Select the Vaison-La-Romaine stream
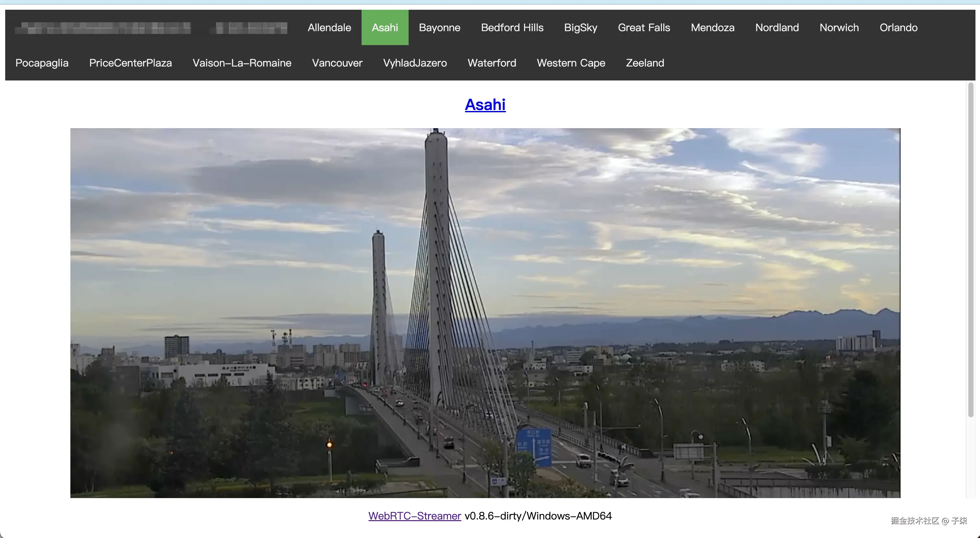 pos(242,63)
